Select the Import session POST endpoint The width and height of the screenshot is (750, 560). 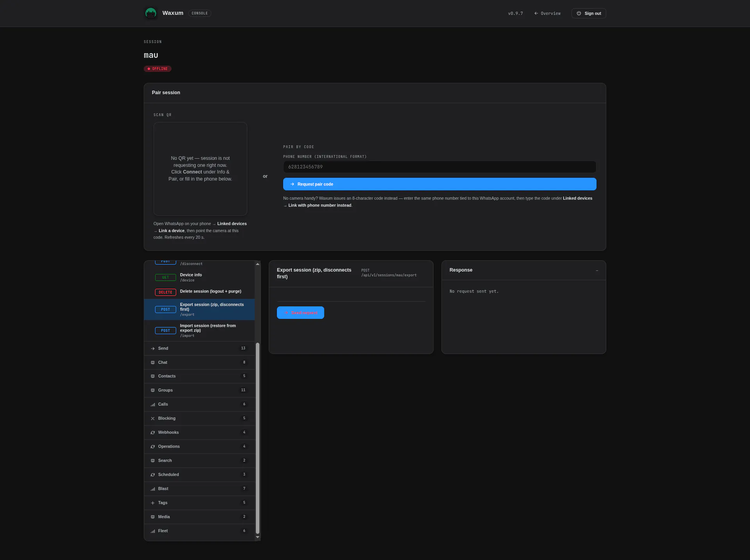200,331
